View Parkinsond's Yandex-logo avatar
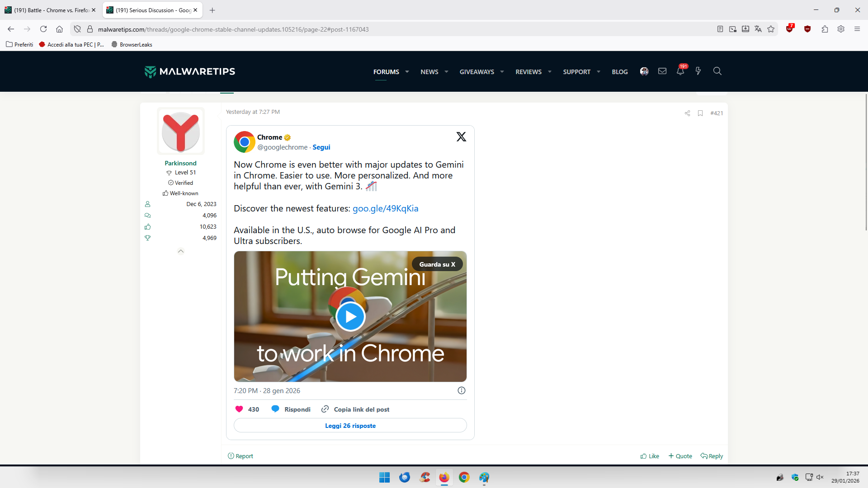 tap(181, 131)
